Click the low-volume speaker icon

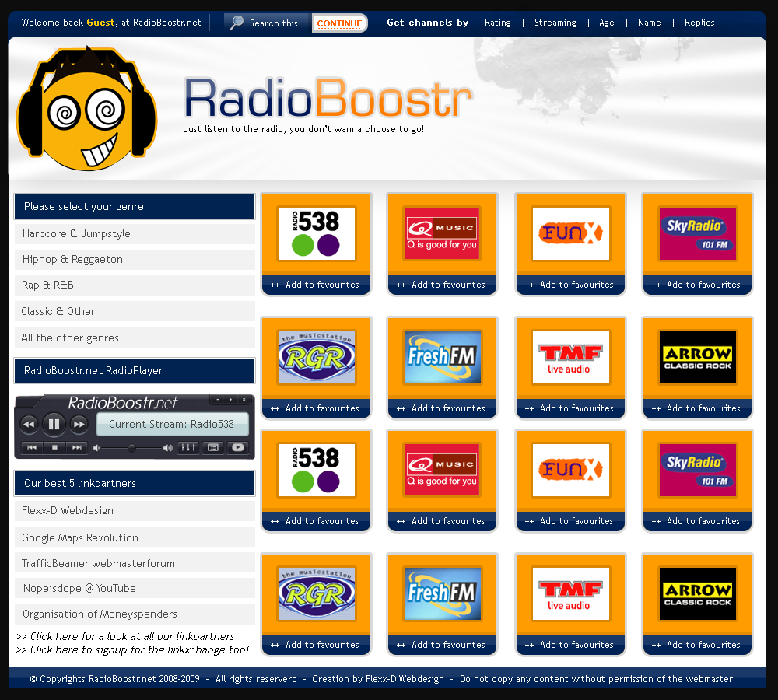pyautogui.click(x=96, y=448)
